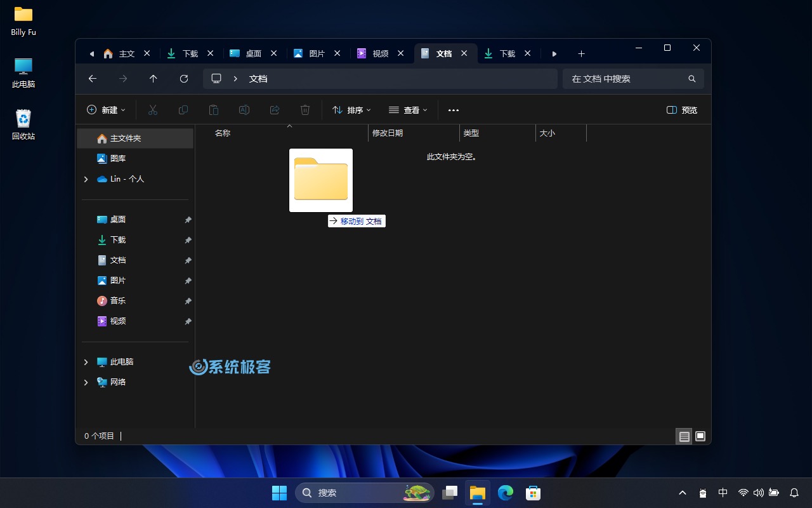This screenshot has width=812, height=508.
Task: Click the address bar chevron before 文档
Action: (235, 79)
